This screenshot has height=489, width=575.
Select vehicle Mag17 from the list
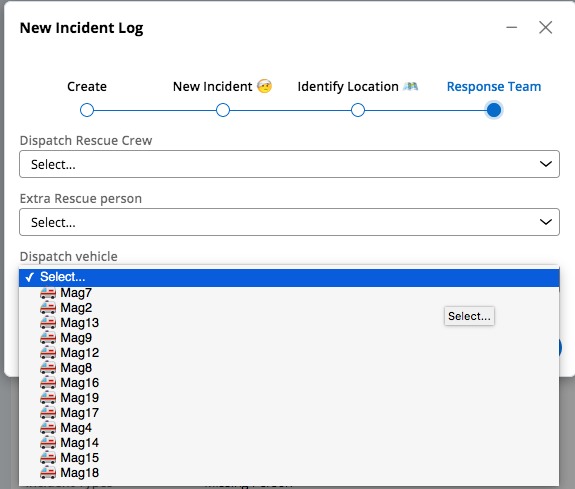click(289, 413)
